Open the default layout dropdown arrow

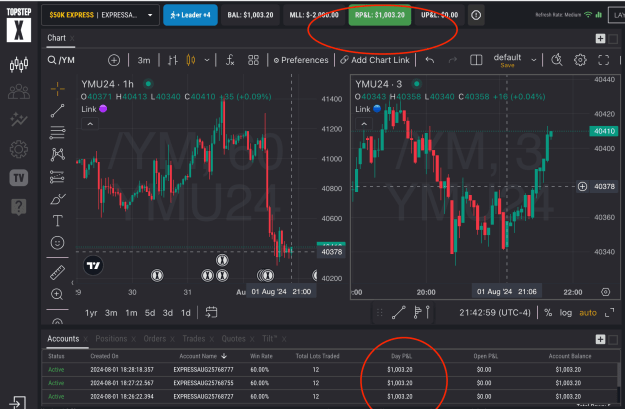tap(533, 60)
